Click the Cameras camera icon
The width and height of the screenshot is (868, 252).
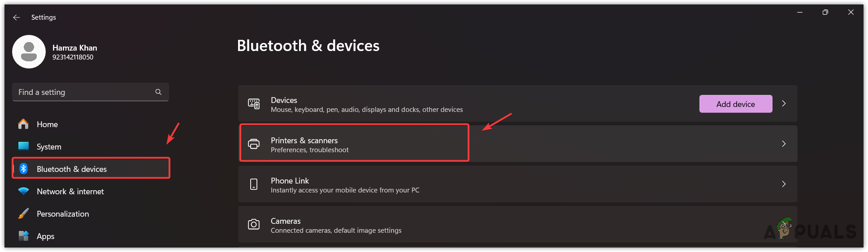254,224
